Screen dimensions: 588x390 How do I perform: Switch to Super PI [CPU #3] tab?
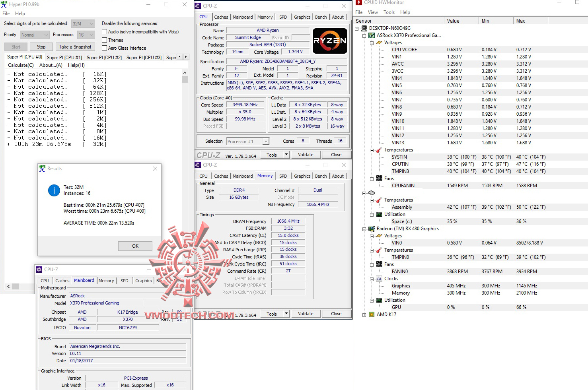click(x=144, y=58)
